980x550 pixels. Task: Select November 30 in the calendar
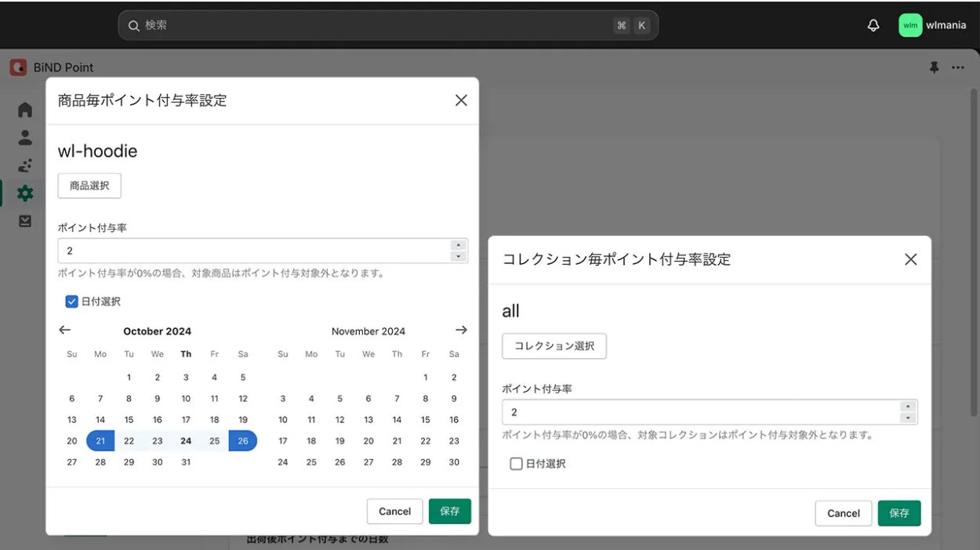click(x=454, y=462)
